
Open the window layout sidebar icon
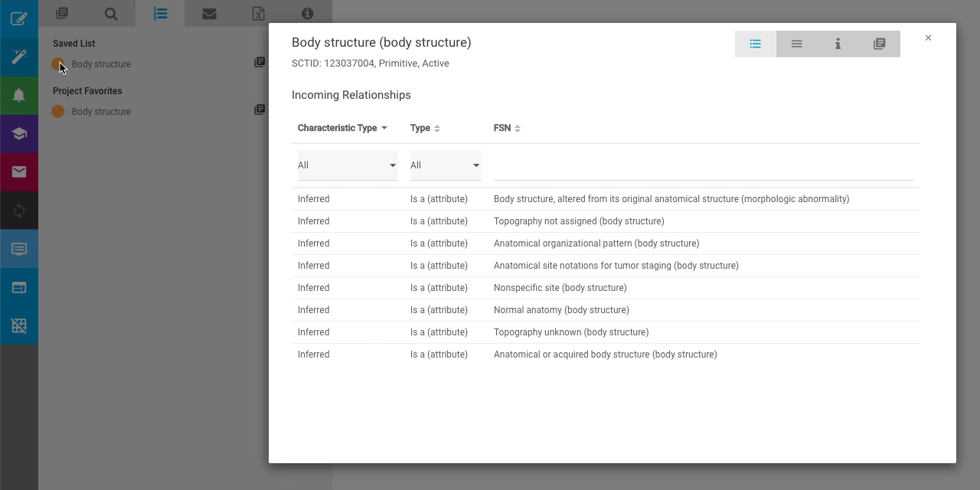click(19, 287)
